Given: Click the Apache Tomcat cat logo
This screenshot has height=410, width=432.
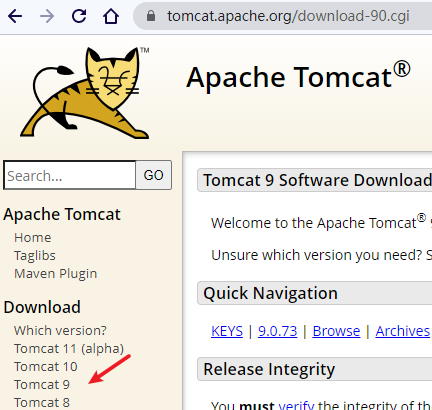Looking at the screenshot, I should tap(85, 93).
